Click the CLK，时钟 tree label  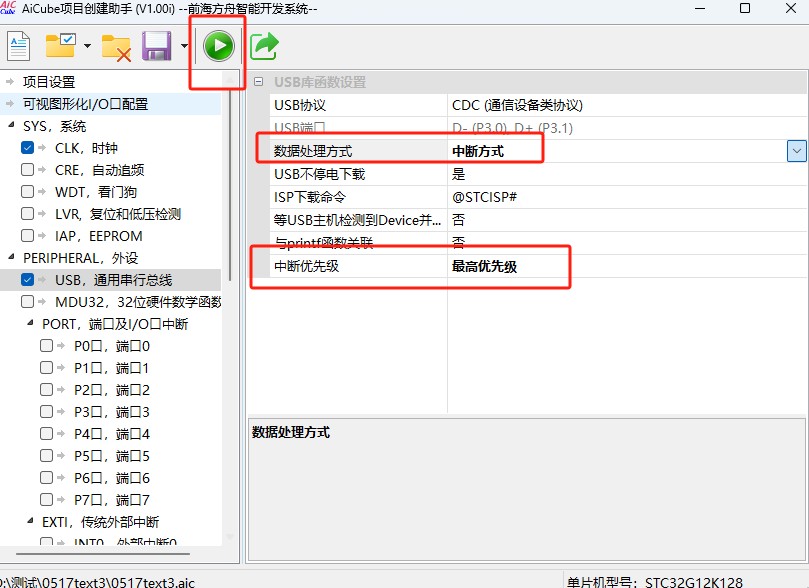[86, 148]
